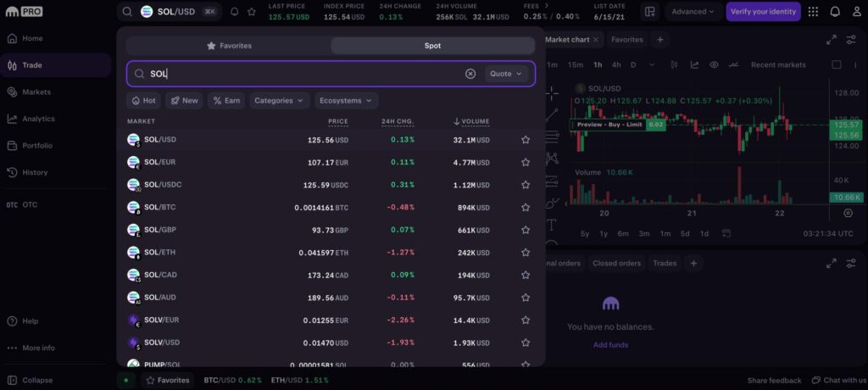Click Verify your identity button
The image size is (868, 390).
click(763, 12)
